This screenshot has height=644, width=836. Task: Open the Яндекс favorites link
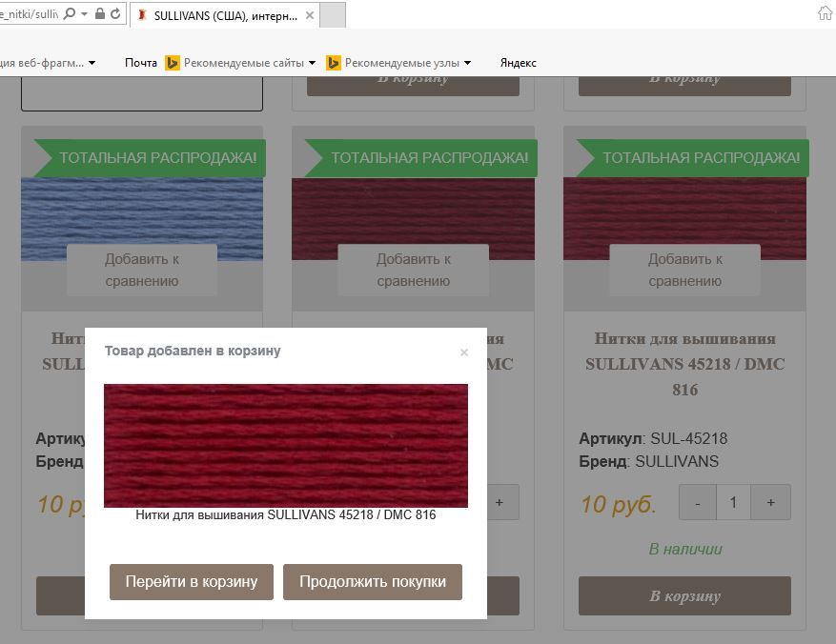(x=518, y=63)
